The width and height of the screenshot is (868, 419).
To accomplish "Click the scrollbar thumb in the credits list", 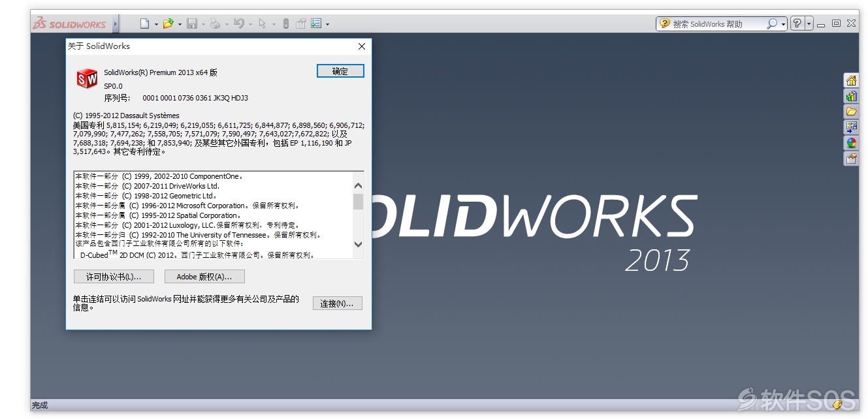I will 358,201.
